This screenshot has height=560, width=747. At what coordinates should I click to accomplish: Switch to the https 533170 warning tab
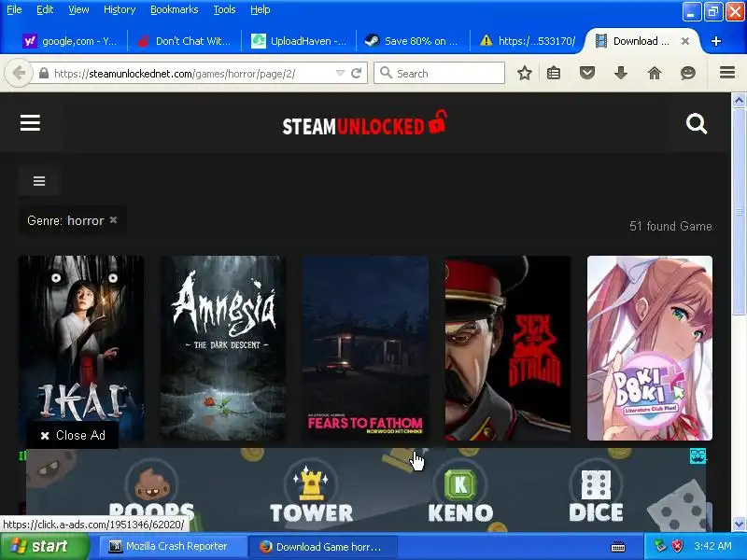(528, 41)
